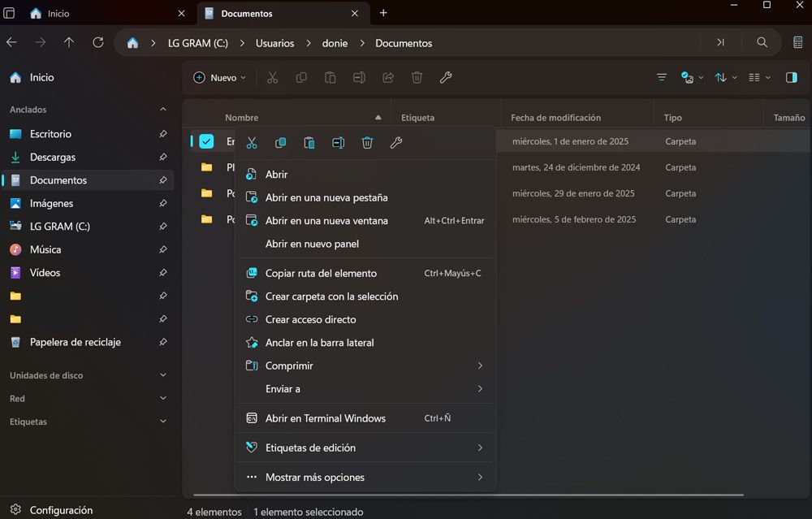The height and width of the screenshot is (519, 812).
Task: Select Abrir en Terminal Windows
Action: [x=365, y=418]
